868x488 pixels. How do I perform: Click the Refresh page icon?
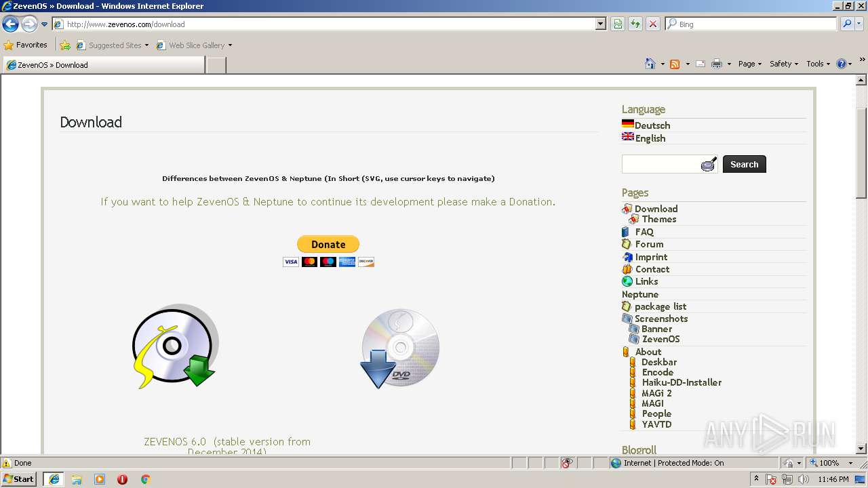(x=635, y=24)
